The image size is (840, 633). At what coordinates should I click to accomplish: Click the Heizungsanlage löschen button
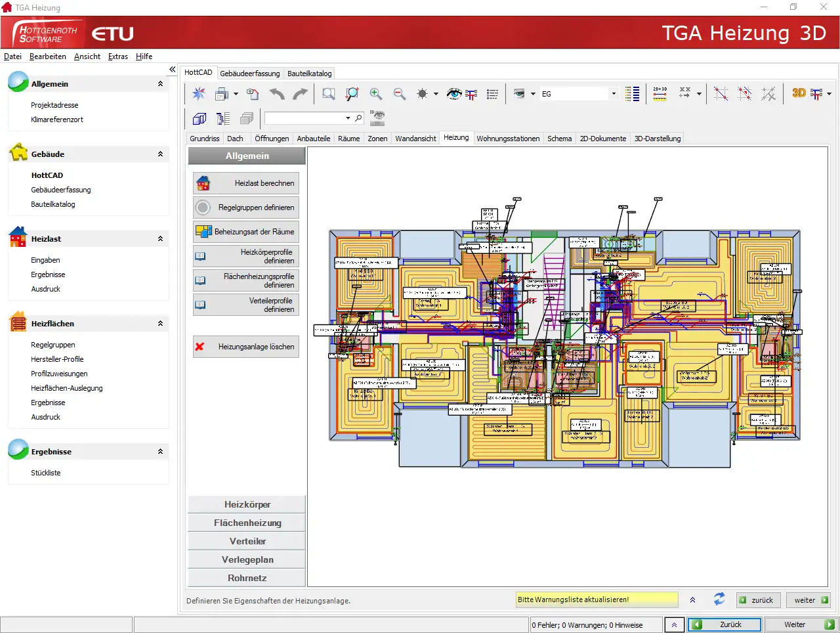point(246,347)
